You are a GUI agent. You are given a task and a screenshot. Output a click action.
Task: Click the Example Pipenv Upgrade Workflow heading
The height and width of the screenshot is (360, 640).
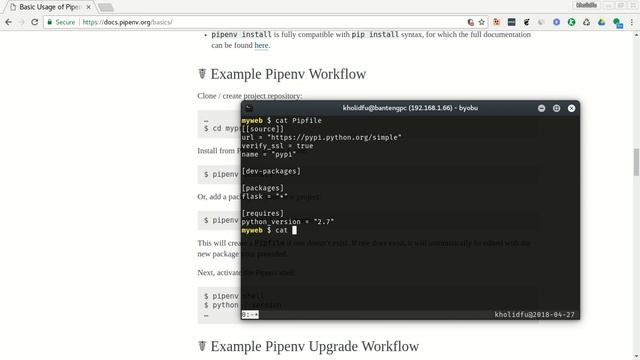point(315,346)
